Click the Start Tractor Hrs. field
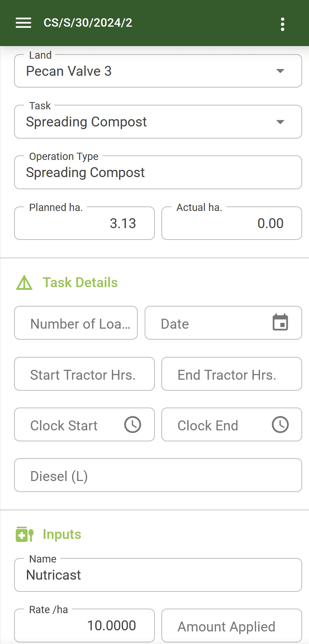309x644 pixels. [x=84, y=374]
